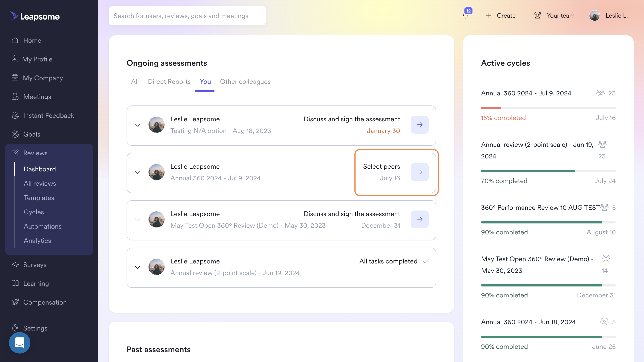Click the Select peers label

[381, 166]
